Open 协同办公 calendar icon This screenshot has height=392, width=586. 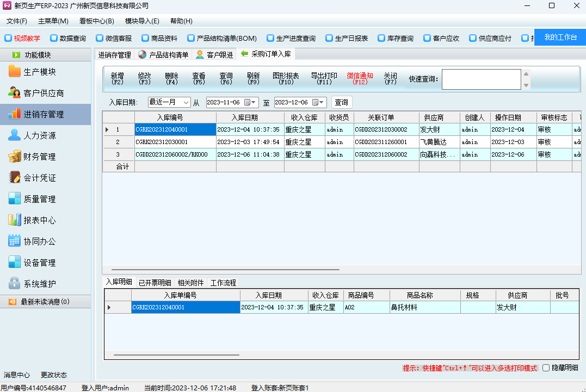14,241
